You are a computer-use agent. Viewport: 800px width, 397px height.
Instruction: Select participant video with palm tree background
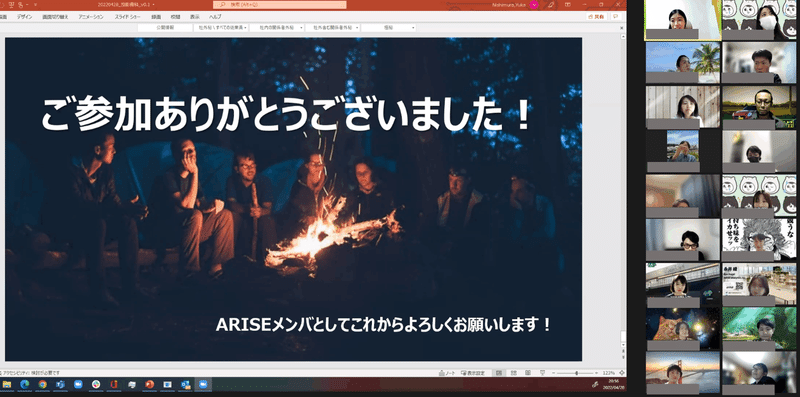(x=683, y=62)
